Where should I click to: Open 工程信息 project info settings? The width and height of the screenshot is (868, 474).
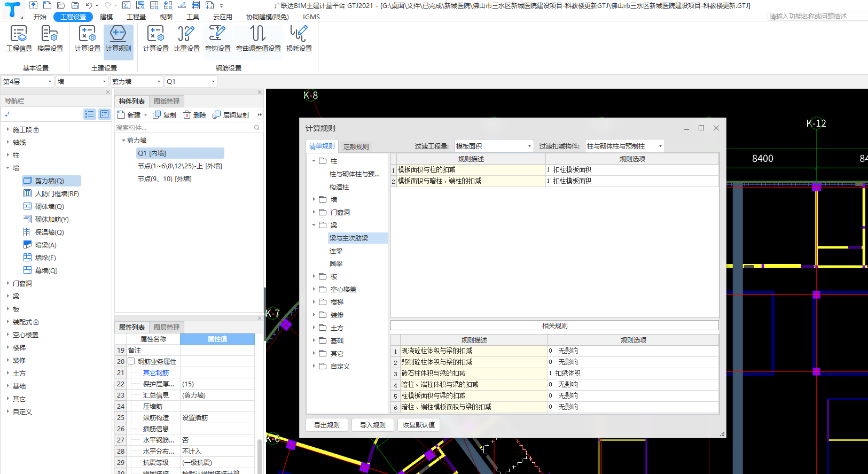[x=19, y=38]
